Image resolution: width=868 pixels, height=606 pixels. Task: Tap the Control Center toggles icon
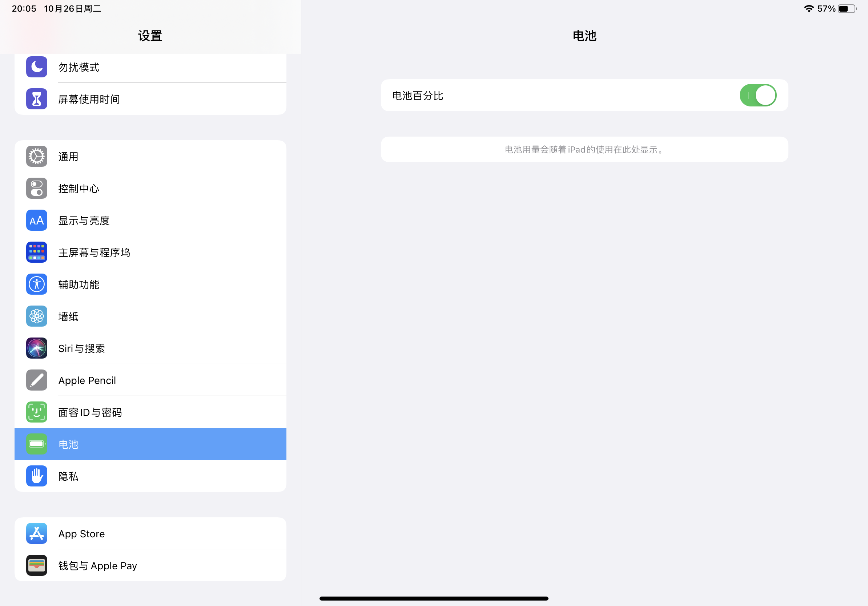[x=37, y=188]
